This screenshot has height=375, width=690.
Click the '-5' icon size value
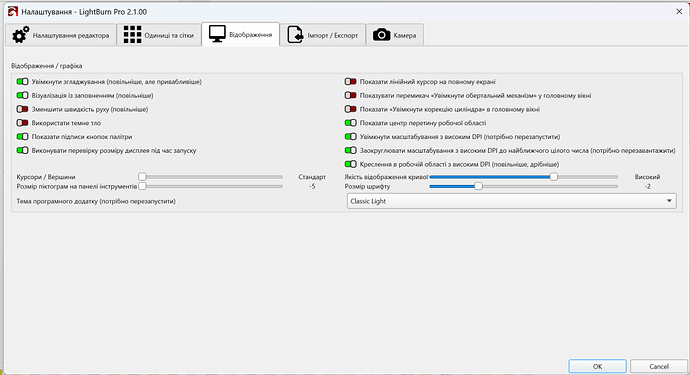(x=312, y=187)
